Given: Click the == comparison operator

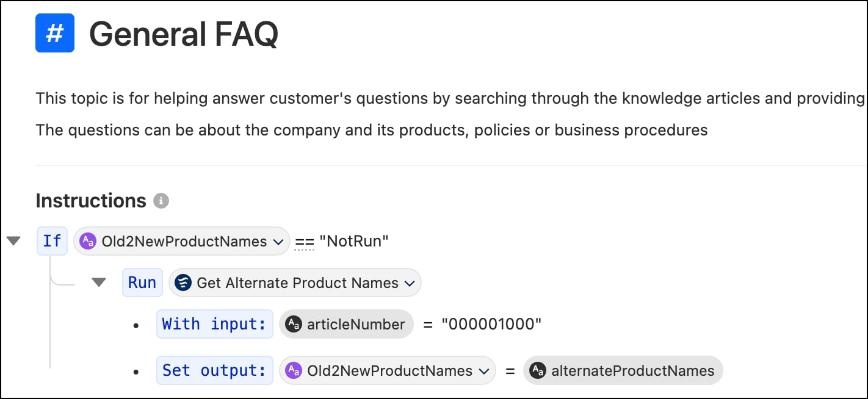Looking at the screenshot, I should tap(305, 242).
